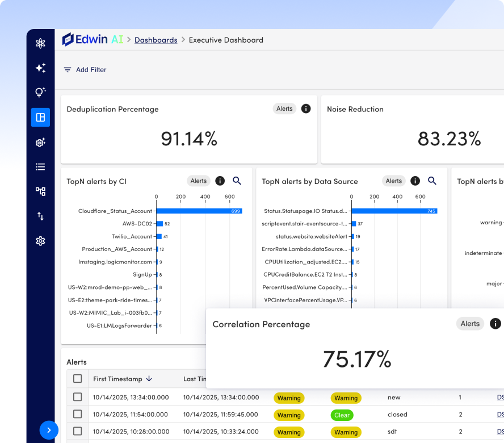Click the Alerts chip on Correlation Percentage
This screenshot has height=443, width=504.
pos(470,324)
